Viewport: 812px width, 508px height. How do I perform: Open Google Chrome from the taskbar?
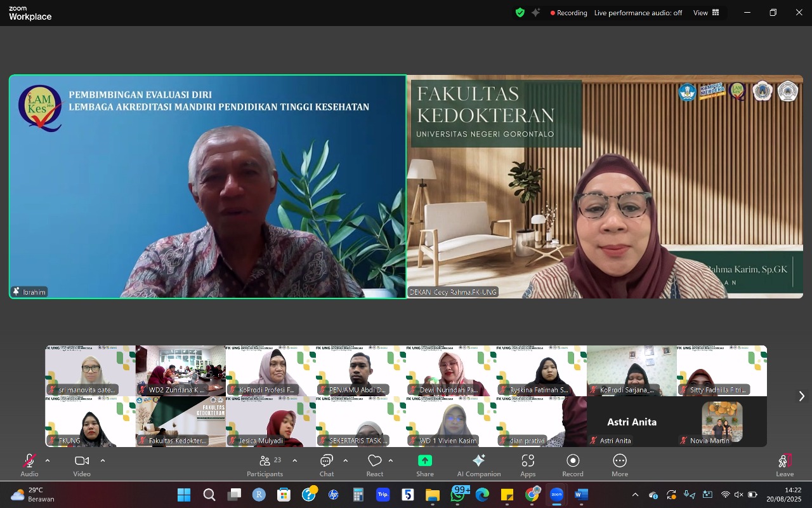tap(532, 495)
